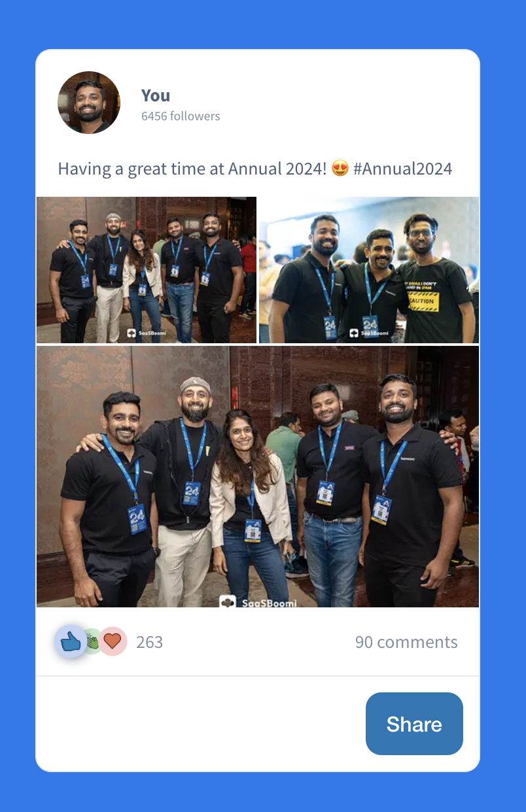
Task: Open the top-right three-men photo
Action: tap(369, 270)
